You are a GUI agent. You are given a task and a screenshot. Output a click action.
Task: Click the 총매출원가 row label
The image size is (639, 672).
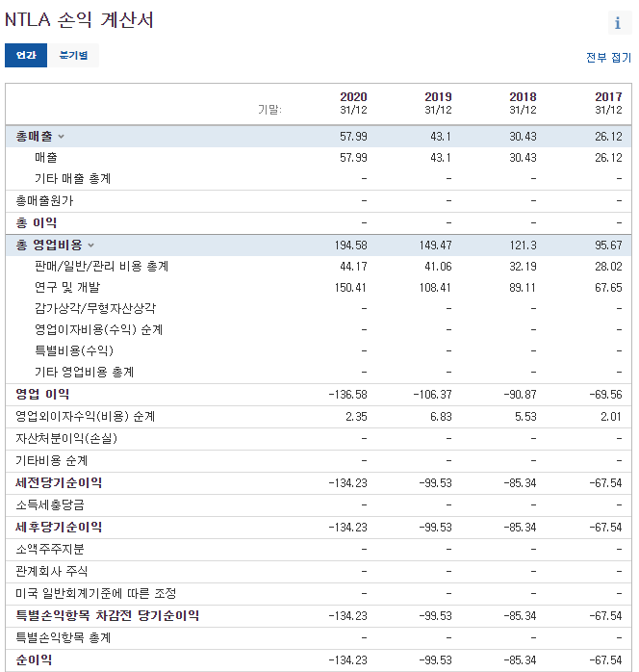pyautogui.click(x=44, y=200)
